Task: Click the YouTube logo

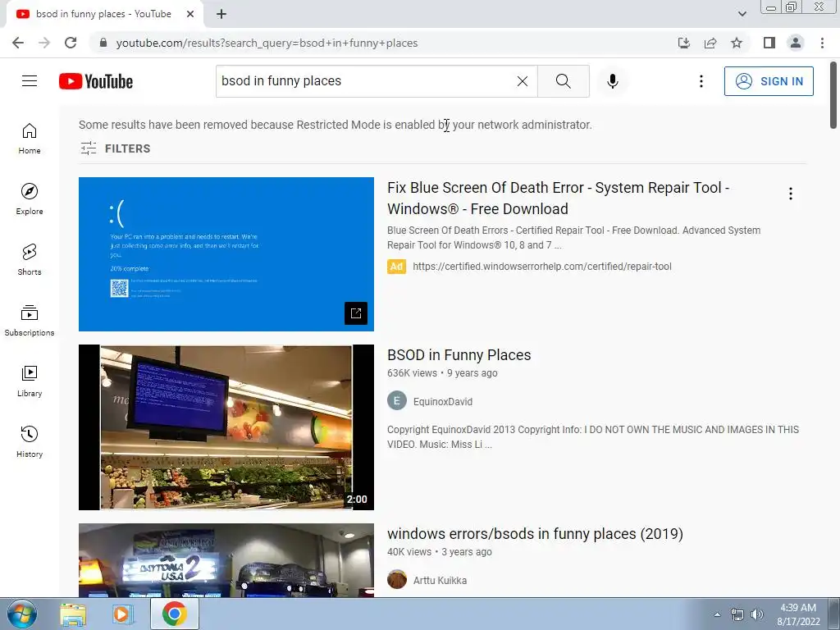Action: pos(96,81)
